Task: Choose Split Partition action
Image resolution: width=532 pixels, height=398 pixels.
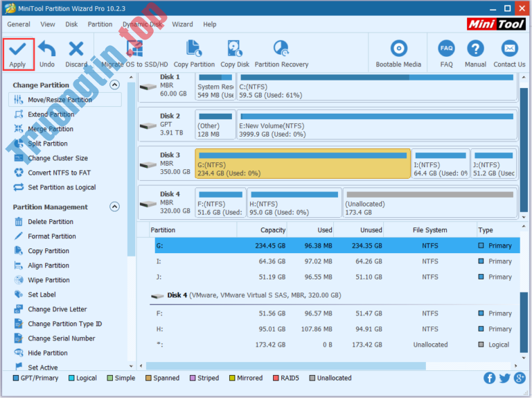Action: pyautogui.click(x=48, y=144)
